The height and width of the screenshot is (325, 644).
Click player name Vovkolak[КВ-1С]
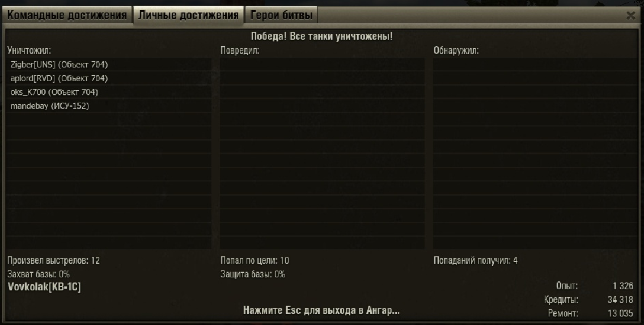click(x=44, y=287)
